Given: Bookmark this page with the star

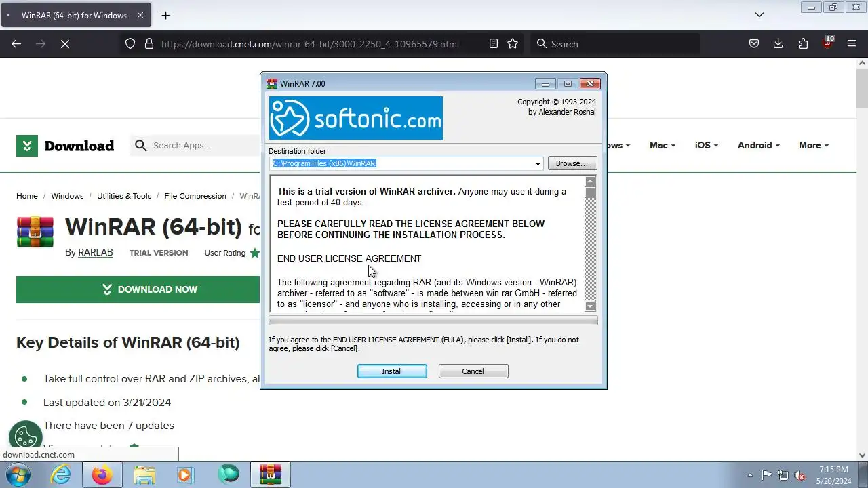Looking at the screenshot, I should [513, 44].
